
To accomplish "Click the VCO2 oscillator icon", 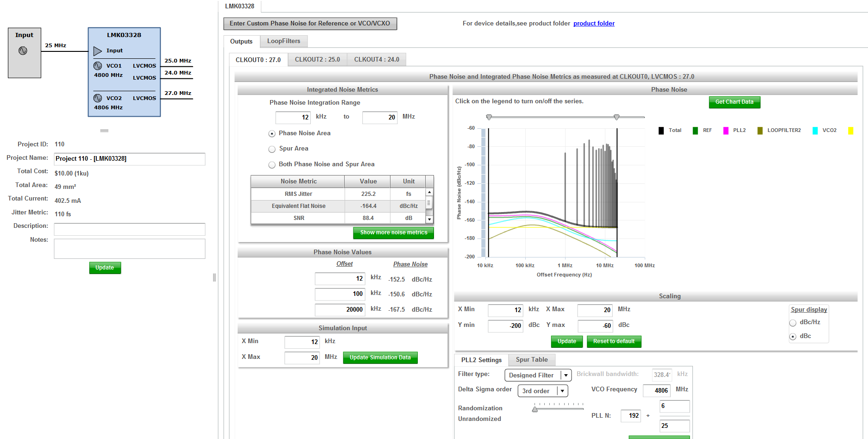I will 98,98.
